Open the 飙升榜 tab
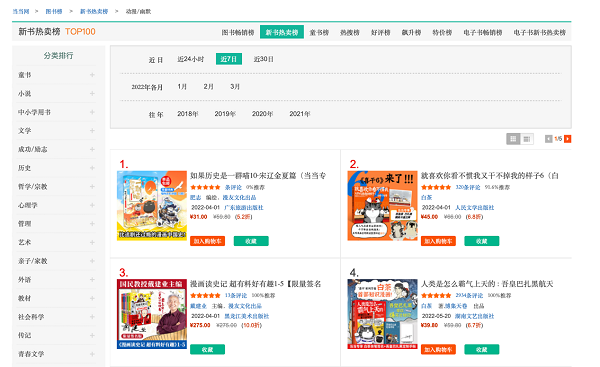Image resolution: width=600 pixels, height=367 pixels. (411, 33)
